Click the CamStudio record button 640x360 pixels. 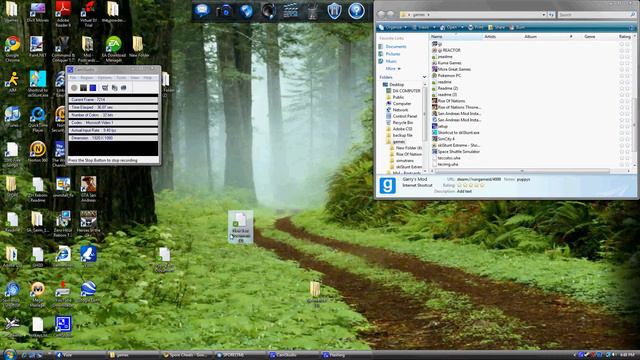pyautogui.click(x=74, y=88)
